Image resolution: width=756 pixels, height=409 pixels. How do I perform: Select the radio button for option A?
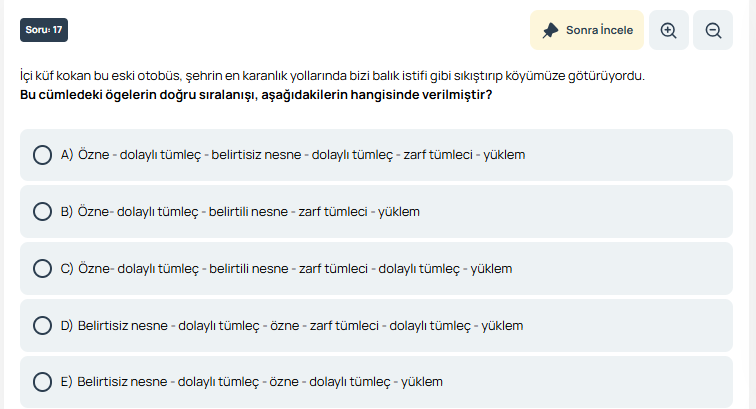(43, 155)
